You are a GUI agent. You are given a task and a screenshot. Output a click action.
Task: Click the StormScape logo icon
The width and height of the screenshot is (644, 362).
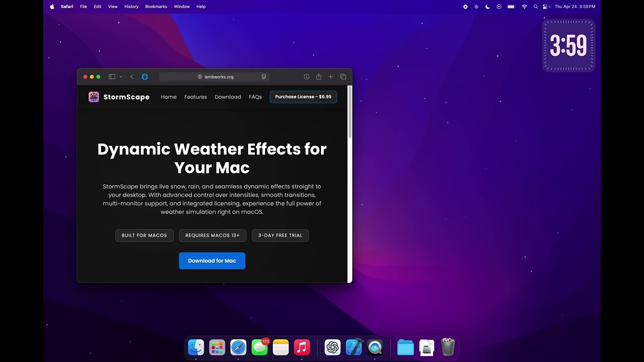pyautogui.click(x=94, y=97)
